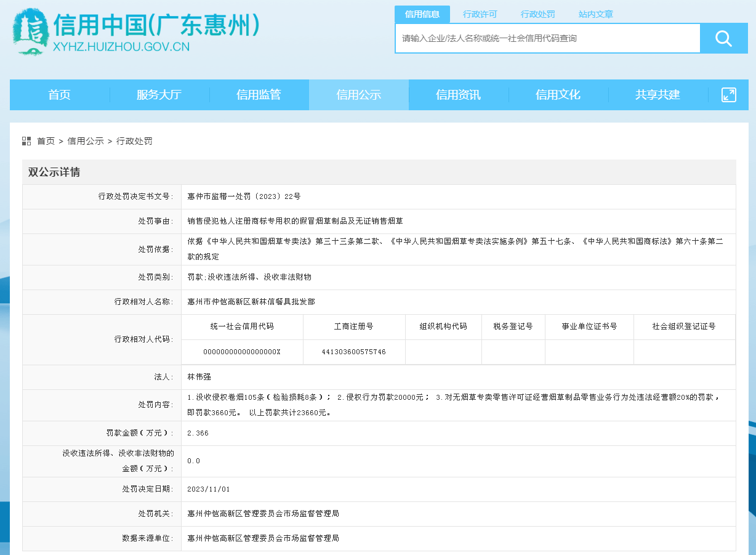Click the Credit China Huizhou site logo

click(30, 32)
